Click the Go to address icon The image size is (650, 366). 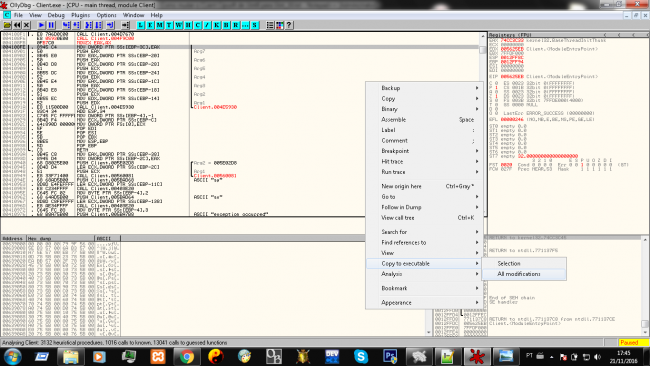125,25
